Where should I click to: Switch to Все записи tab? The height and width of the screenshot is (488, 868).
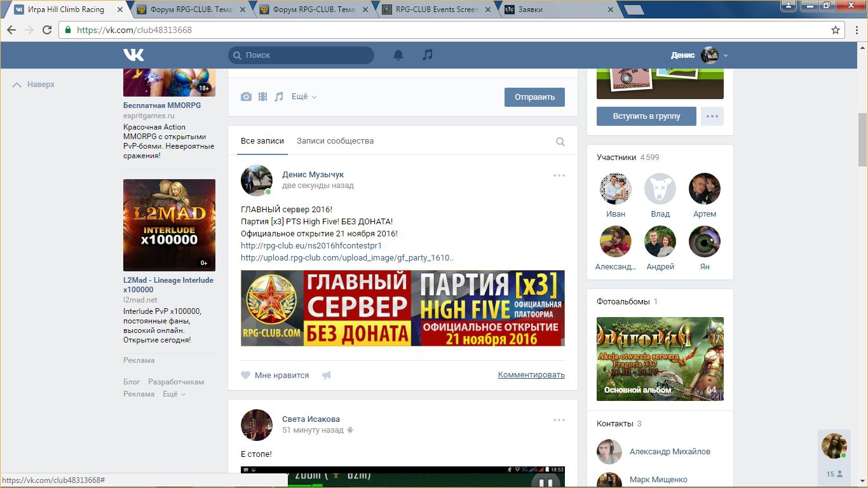point(262,141)
